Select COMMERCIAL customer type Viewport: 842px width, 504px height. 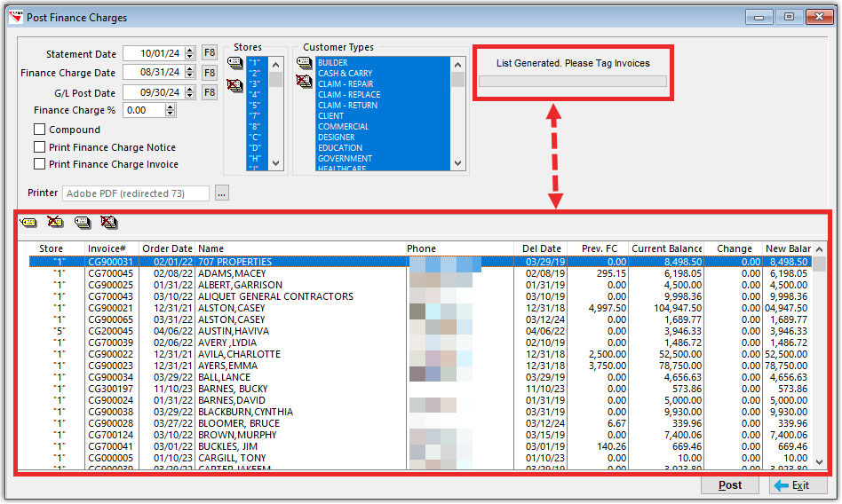[x=383, y=126]
